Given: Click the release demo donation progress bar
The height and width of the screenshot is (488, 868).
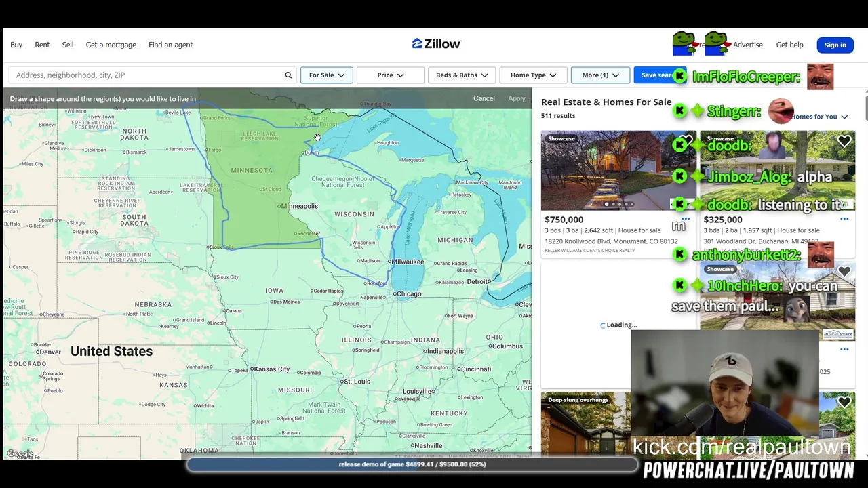Looking at the screenshot, I should (412, 464).
